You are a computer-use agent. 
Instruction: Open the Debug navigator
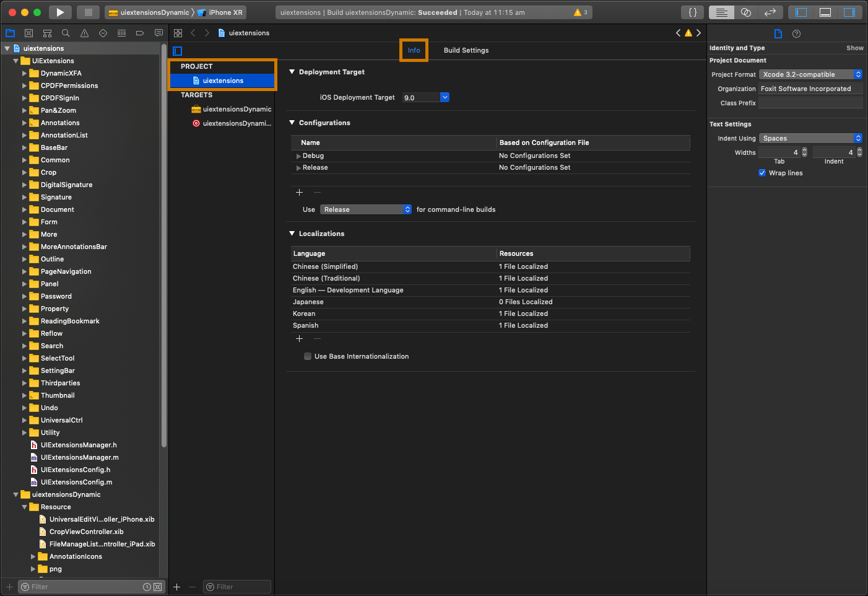(x=121, y=33)
